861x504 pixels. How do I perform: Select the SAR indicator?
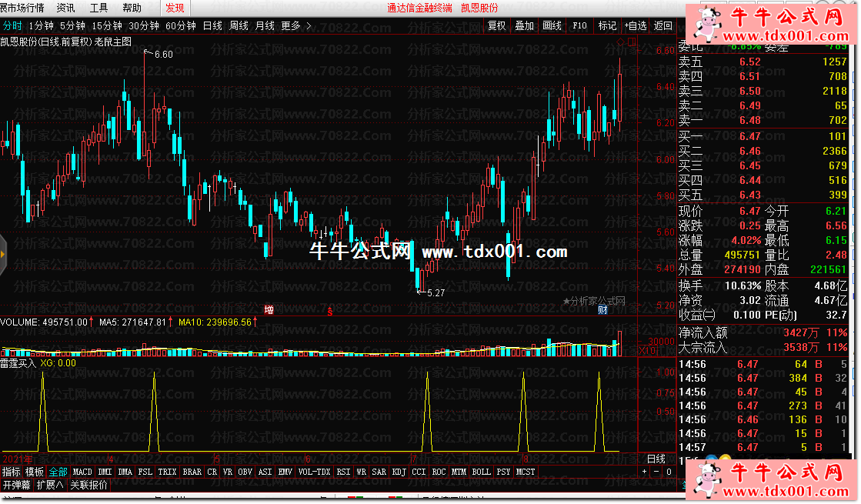tap(379, 472)
